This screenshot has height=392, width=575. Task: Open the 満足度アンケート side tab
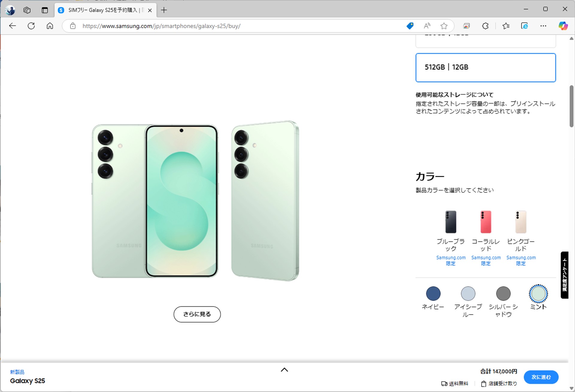pyautogui.click(x=565, y=275)
